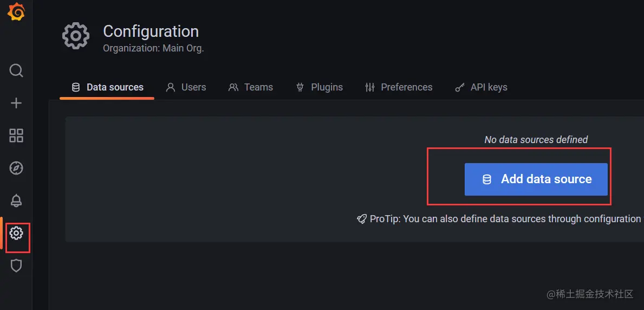The width and height of the screenshot is (644, 310).
Task: Go to the Plugins tab
Action: click(x=319, y=87)
